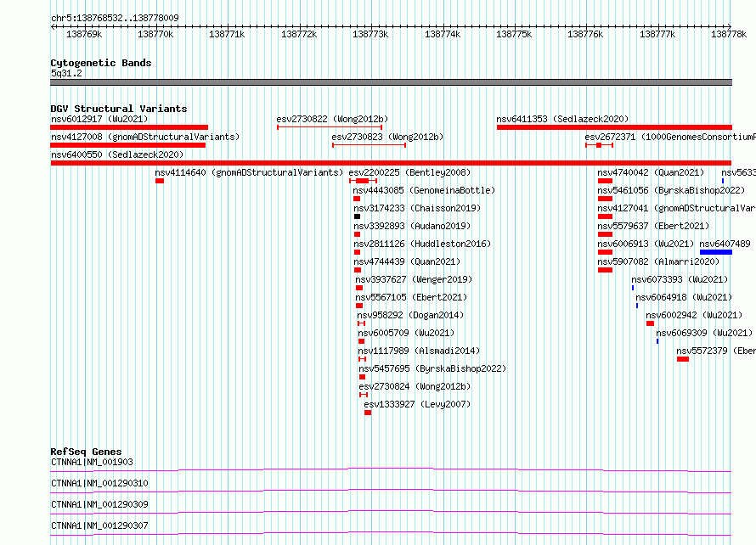Click the long red nsv6400550 variant bar
The height and width of the screenshot is (545, 756).
point(391,163)
